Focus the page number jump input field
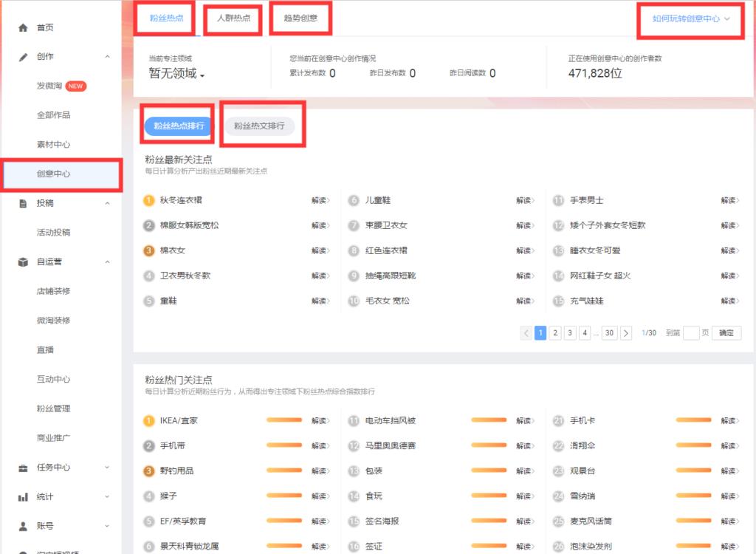This screenshot has height=554, width=756. click(x=691, y=333)
